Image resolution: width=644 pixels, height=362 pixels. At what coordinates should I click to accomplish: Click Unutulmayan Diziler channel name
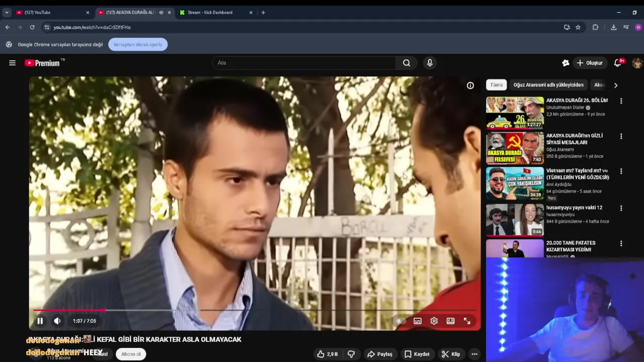tap(566, 108)
